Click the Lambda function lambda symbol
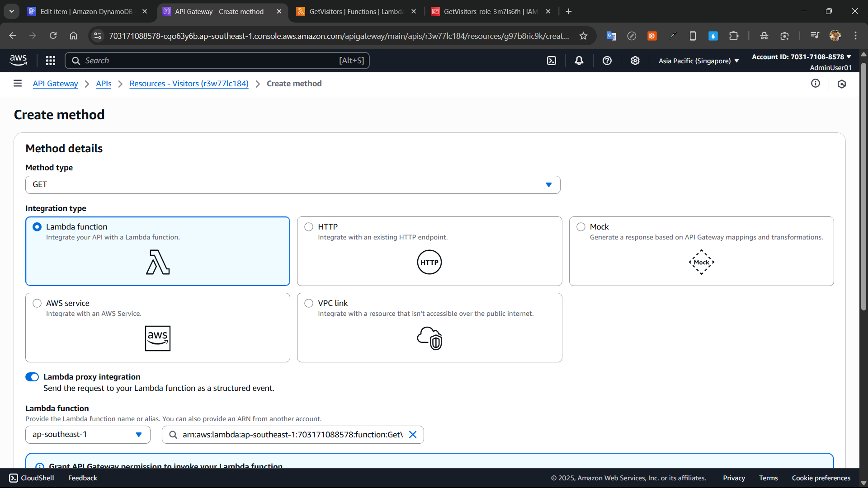The height and width of the screenshot is (488, 868). pyautogui.click(x=158, y=263)
